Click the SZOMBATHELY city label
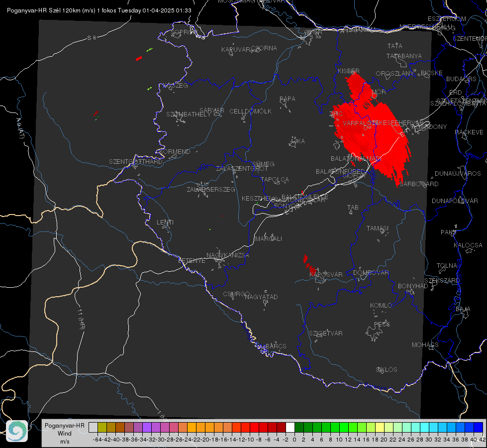Viewport: 487px width, 448px height. tap(189, 114)
